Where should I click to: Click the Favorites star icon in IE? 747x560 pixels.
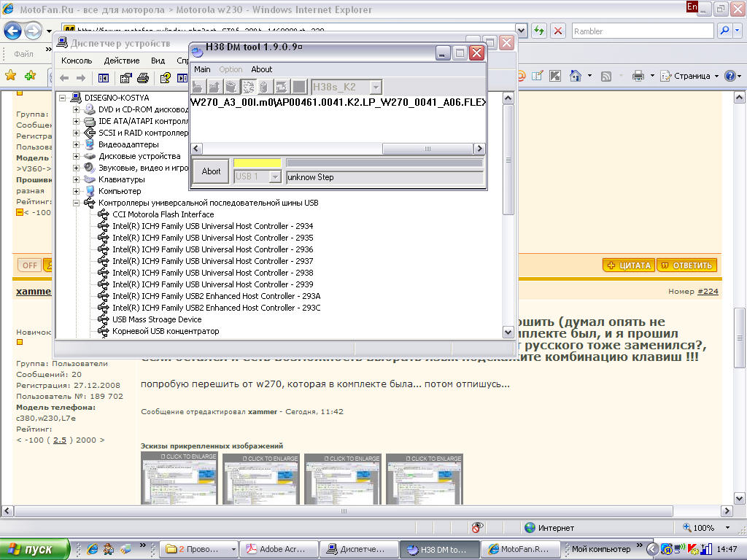point(10,75)
